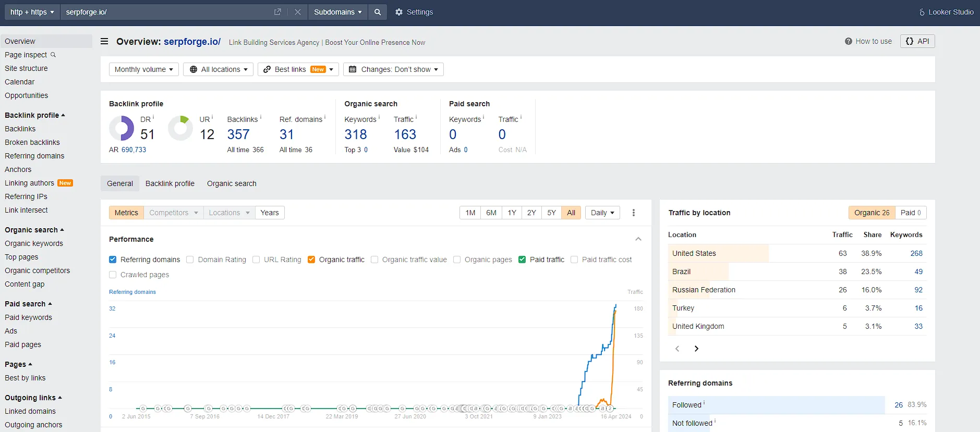Screen dimensions: 980x432
Task: Select the 1Y time range
Action: [512, 213]
